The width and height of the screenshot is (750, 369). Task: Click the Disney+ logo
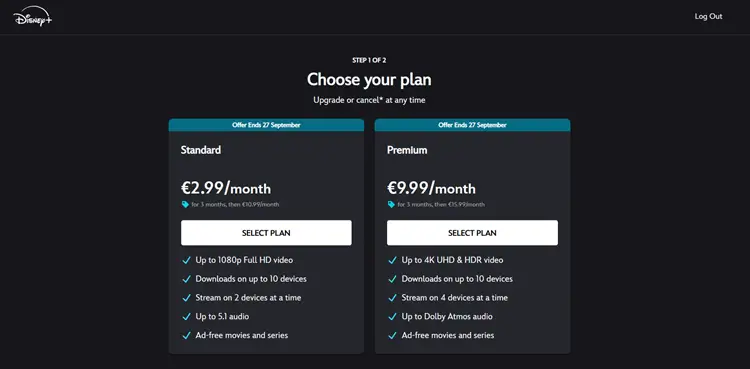tap(33, 16)
